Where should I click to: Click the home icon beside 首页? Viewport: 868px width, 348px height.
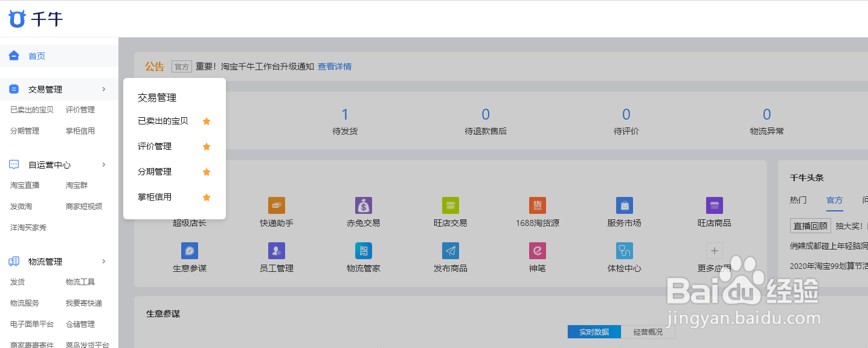point(14,56)
